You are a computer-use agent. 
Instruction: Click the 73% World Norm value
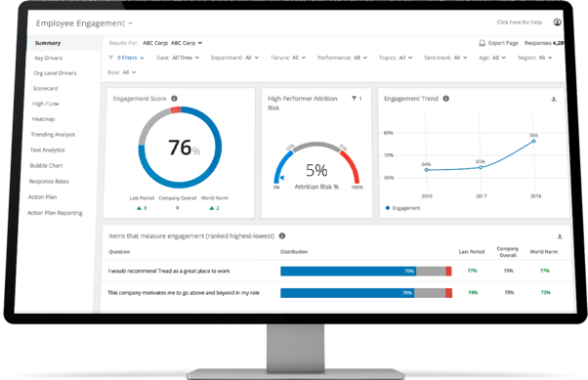546,293
